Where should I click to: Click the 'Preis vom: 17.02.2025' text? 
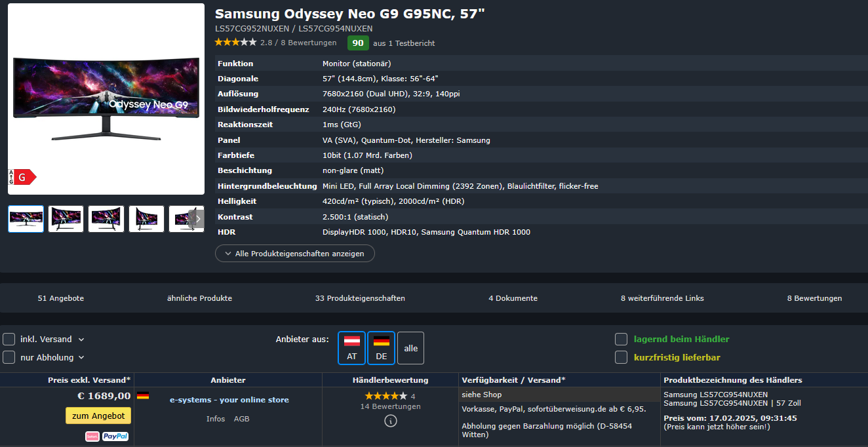coord(730,418)
